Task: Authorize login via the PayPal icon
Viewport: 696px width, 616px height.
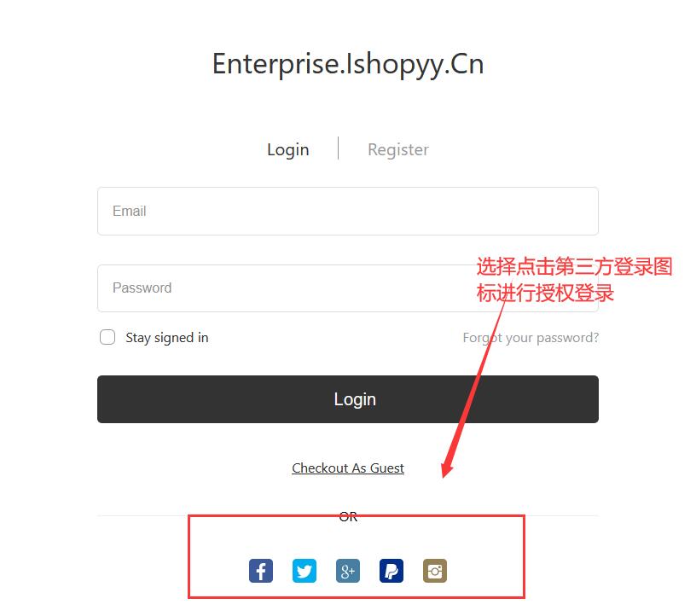Action: click(391, 571)
